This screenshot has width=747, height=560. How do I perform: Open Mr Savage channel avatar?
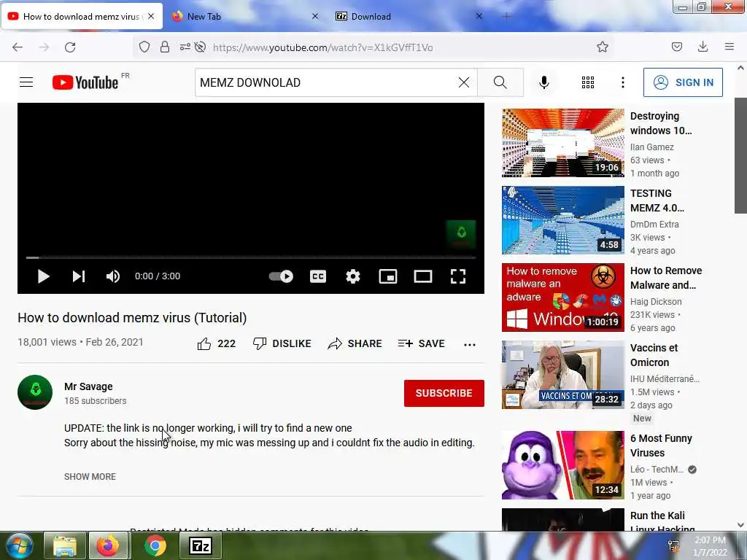click(x=35, y=392)
